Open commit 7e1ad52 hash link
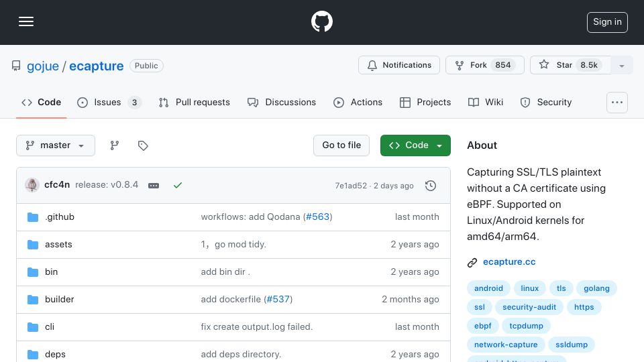Image resolution: width=644 pixels, height=362 pixels. coord(351,186)
